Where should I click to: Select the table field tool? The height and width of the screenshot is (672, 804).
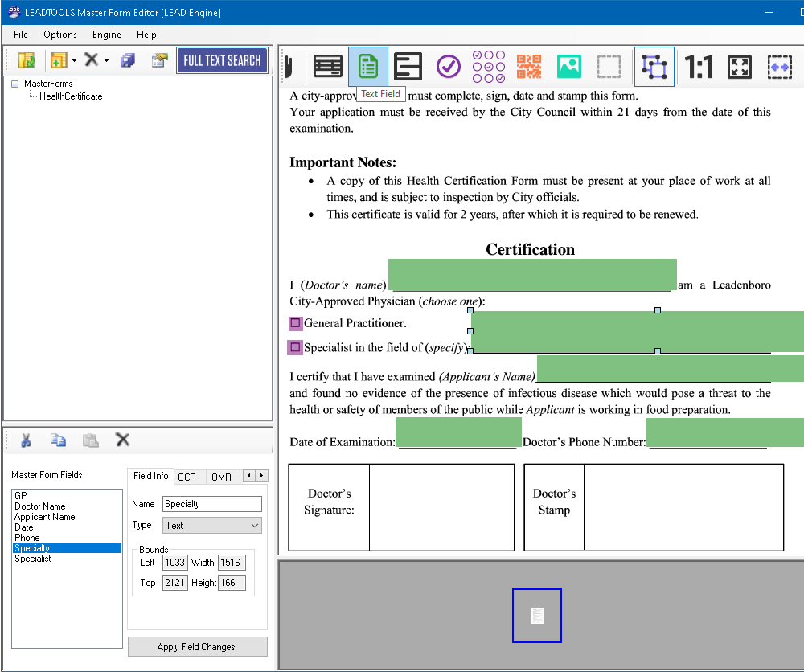point(328,67)
